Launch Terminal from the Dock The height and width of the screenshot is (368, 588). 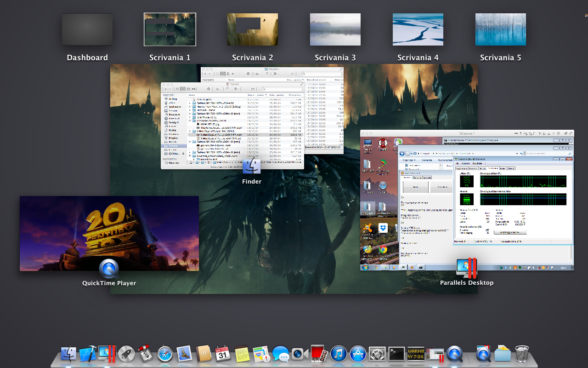coord(396,354)
